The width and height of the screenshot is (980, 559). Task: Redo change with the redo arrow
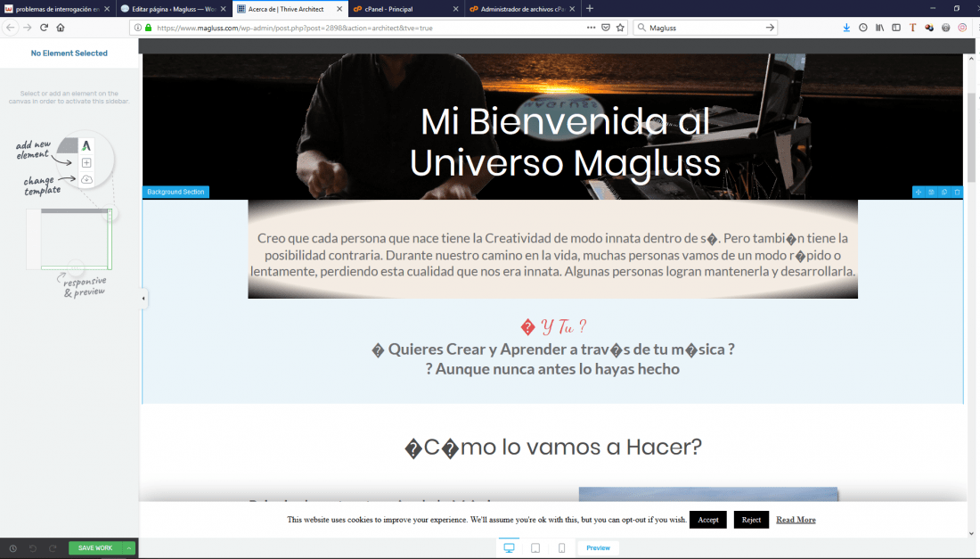coord(53,548)
